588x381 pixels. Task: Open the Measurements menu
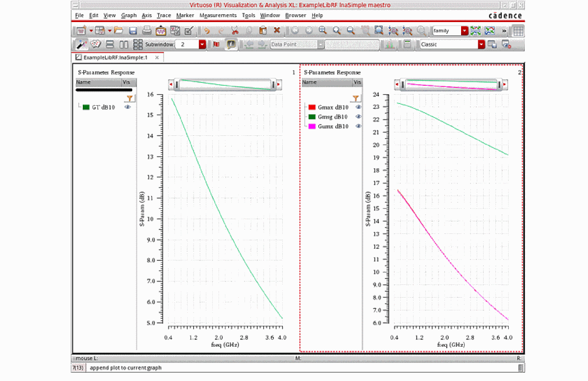pos(218,15)
